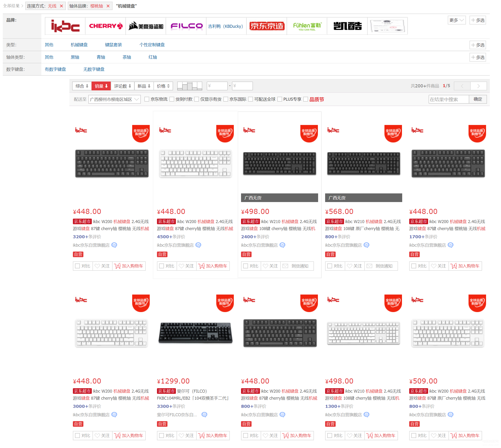This screenshot has height=448, width=501.
Task: Add ¥1299.00 FILCO keyboard to cart
Action: pos(213,435)
